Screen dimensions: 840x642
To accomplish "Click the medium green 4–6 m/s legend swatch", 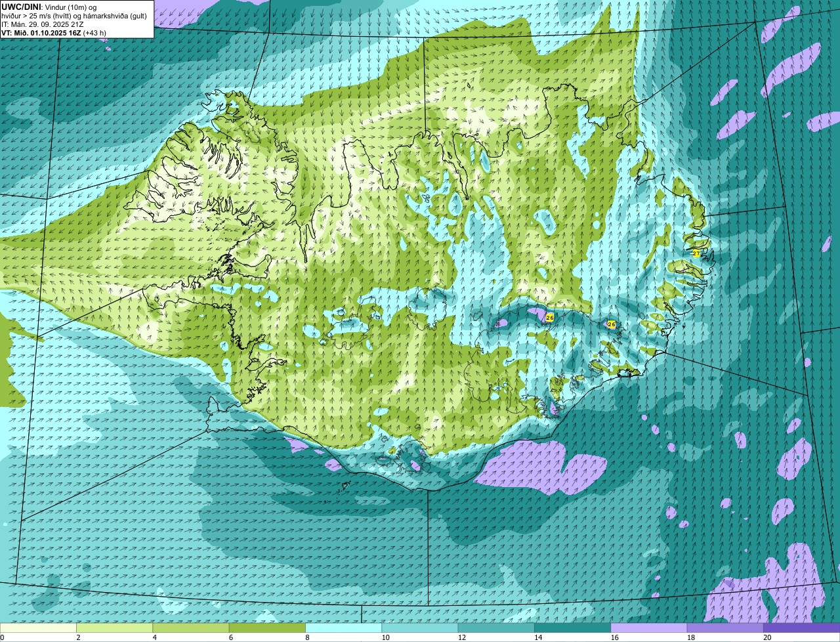I will 191,628.
